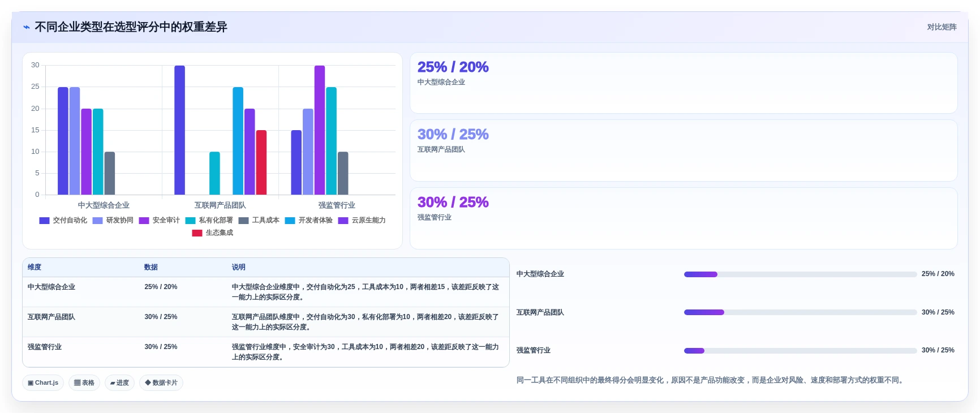
Task: Click 中大型综合企业 progress bar
Action: pos(800,274)
